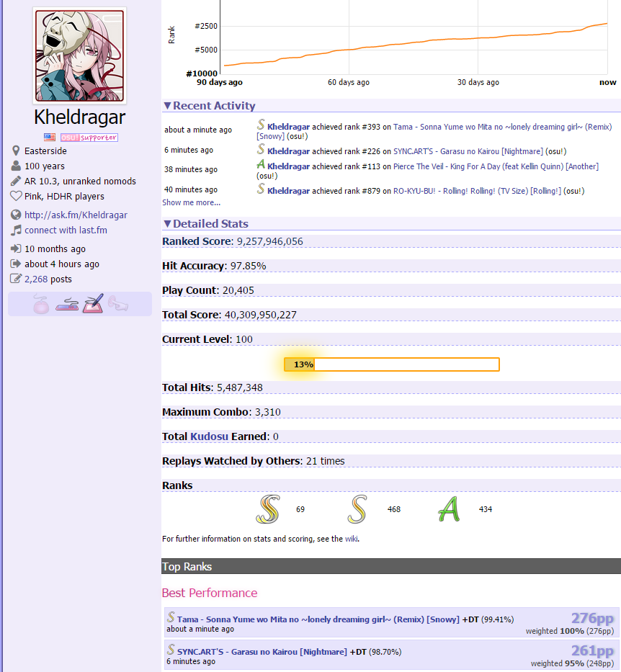
Task: Click the Top Ranks section header
Action: pyautogui.click(x=391, y=566)
